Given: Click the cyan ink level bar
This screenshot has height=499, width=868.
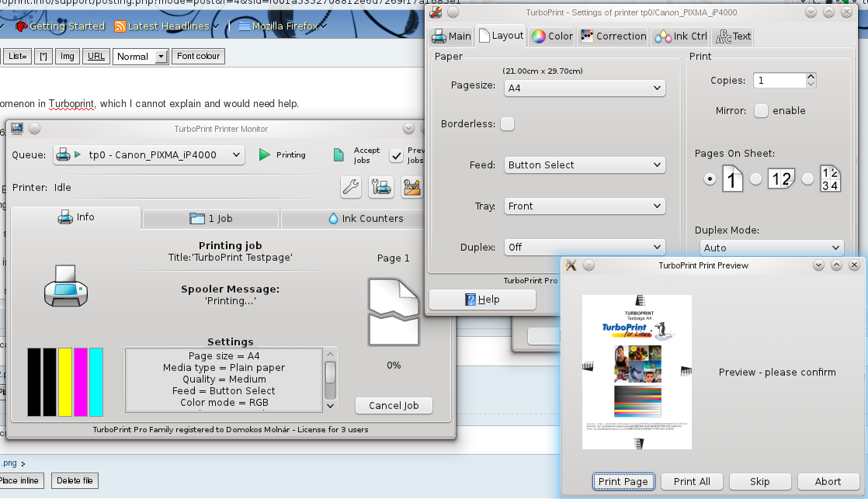Looking at the screenshot, I should pos(96,382).
